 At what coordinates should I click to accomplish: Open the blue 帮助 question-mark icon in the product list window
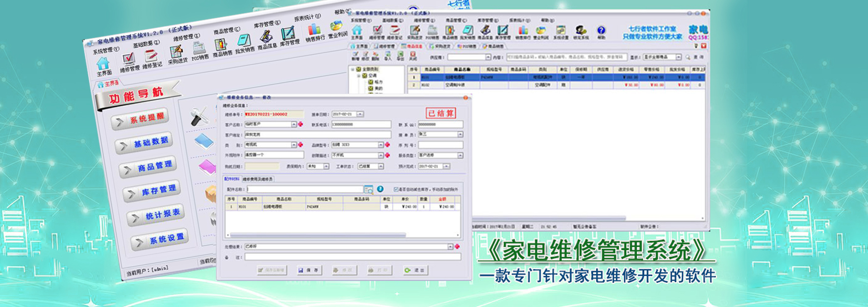point(601,30)
